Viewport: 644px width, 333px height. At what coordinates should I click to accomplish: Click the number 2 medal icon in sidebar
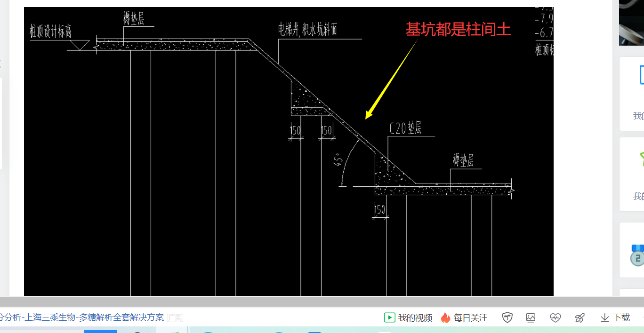tap(637, 255)
